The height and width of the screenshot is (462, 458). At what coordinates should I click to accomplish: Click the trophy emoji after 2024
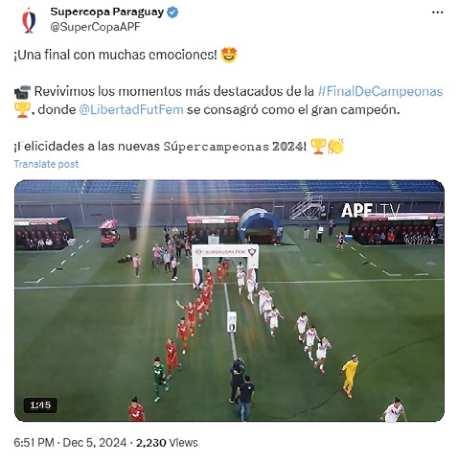(x=318, y=146)
